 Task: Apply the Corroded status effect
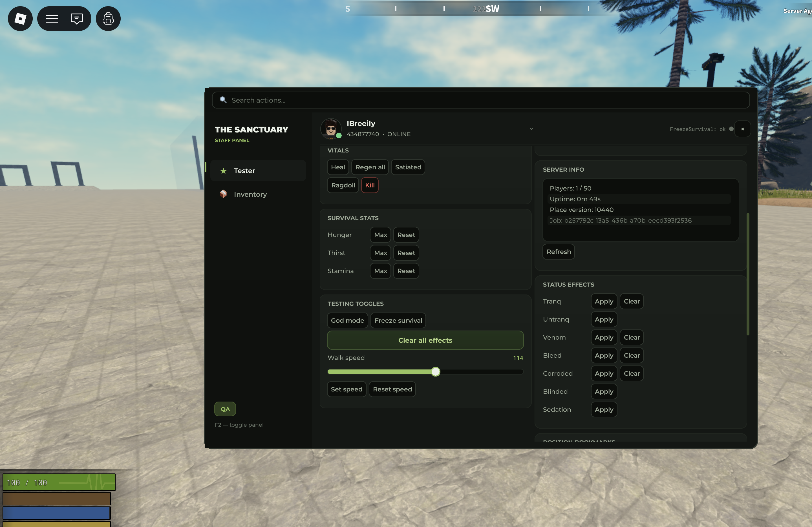[x=604, y=373]
